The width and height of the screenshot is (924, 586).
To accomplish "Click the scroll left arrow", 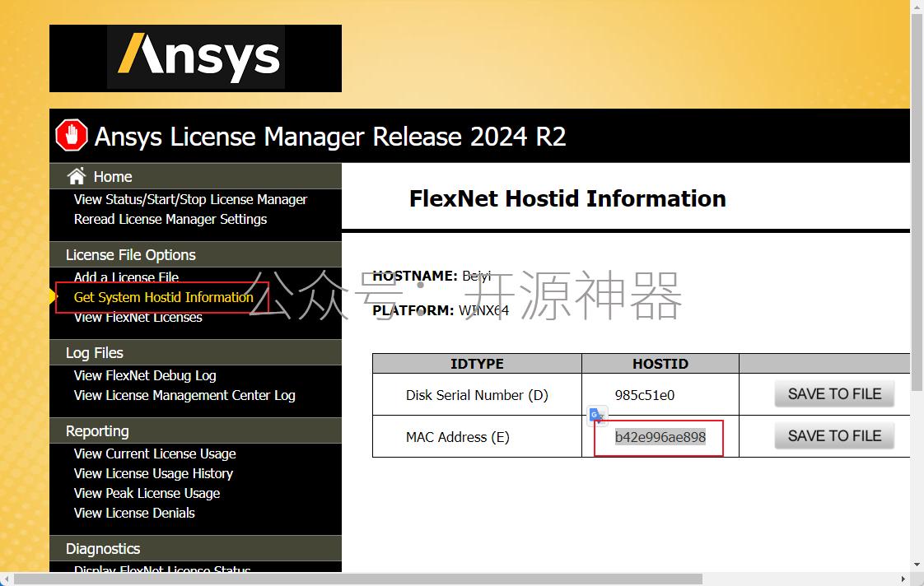I will (x=6, y=579).
